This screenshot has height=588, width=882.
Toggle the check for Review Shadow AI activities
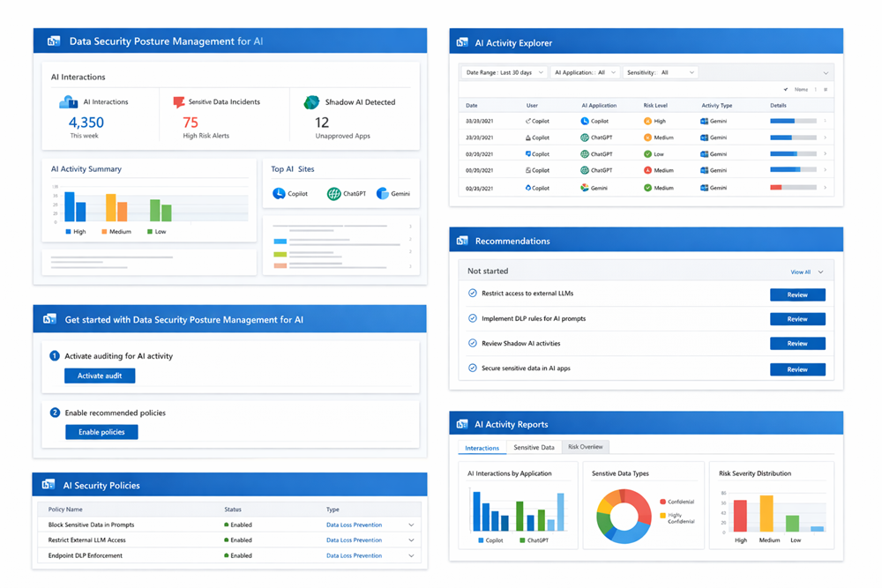coord(473,344)
